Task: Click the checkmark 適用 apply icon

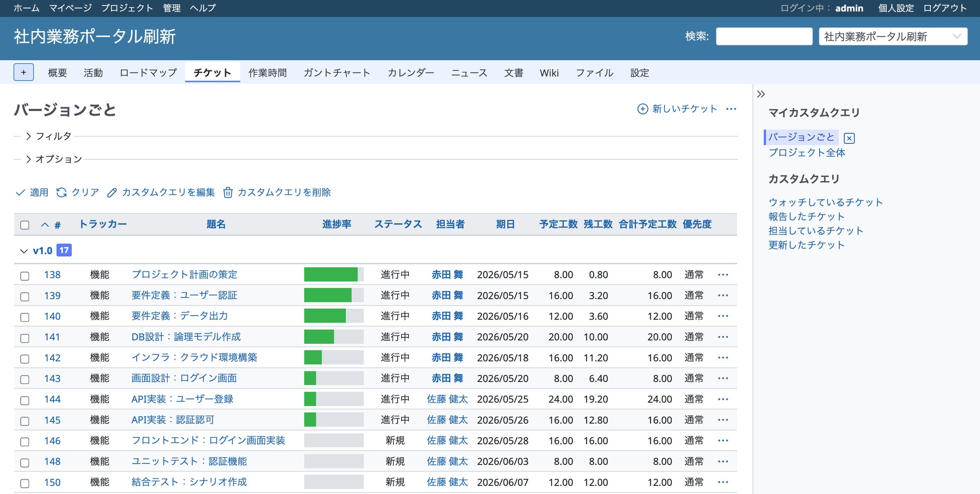Action: coord(20,192)
